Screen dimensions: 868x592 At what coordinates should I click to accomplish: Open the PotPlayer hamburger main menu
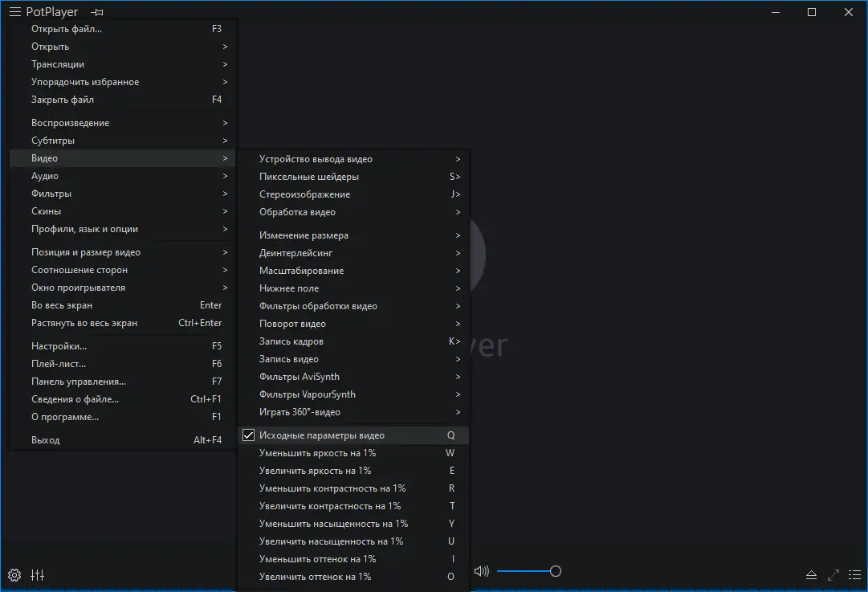click(15, 12)
